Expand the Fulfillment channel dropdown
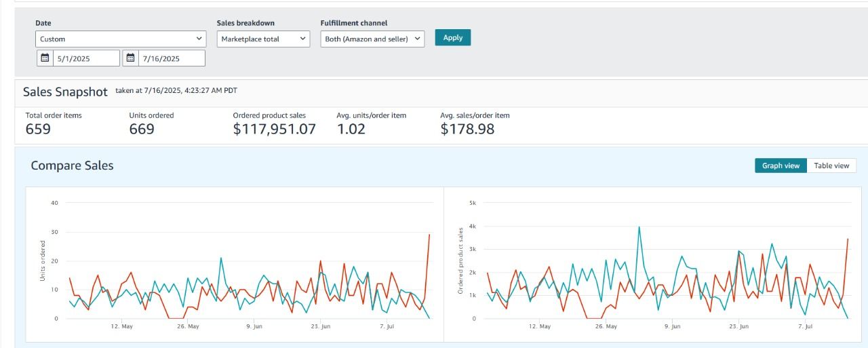 (372, 39)
